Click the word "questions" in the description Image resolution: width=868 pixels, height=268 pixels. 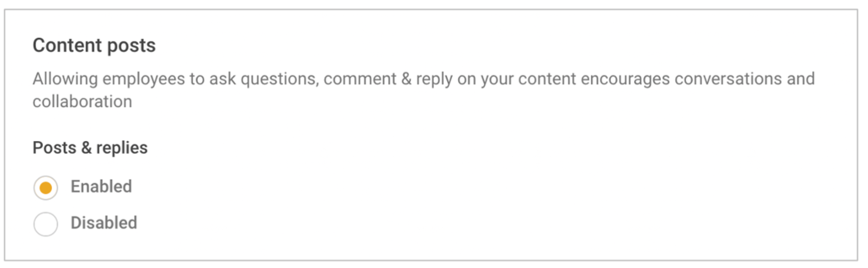279,79
